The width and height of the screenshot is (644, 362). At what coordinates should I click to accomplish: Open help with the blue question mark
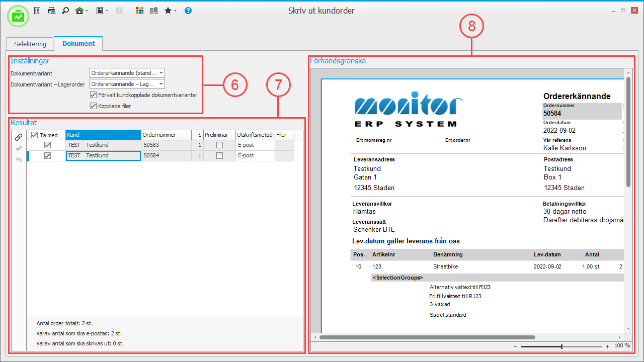coord(188,11)
